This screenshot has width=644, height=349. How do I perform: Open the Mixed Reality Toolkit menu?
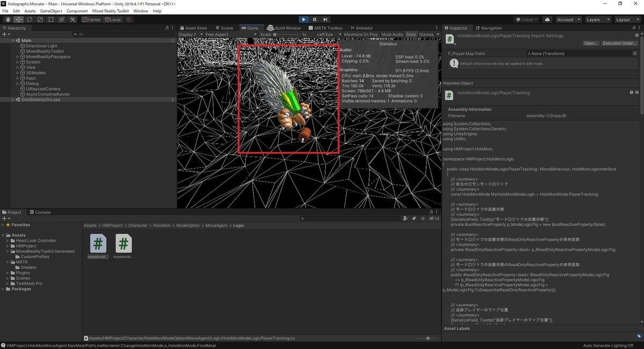click(111, 11)
